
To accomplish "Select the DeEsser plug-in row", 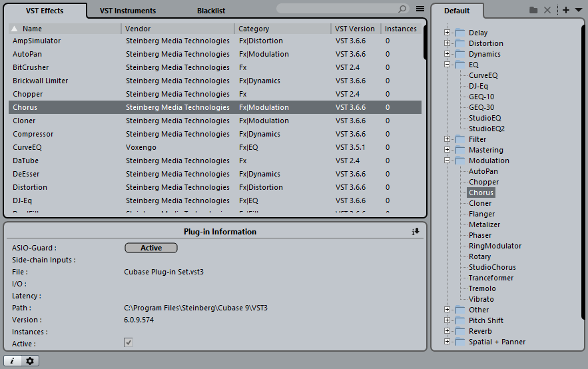I will 215,174.
